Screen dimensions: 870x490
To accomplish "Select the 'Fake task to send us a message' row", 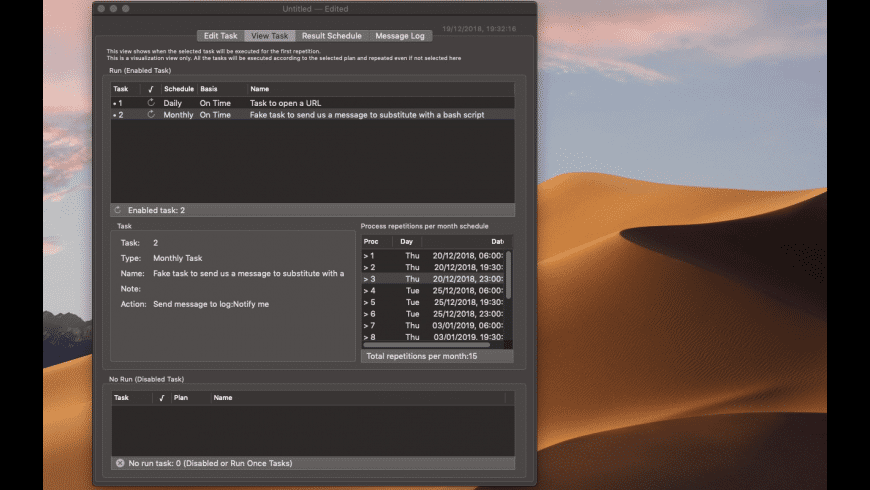I will click(x=312, y=114).
